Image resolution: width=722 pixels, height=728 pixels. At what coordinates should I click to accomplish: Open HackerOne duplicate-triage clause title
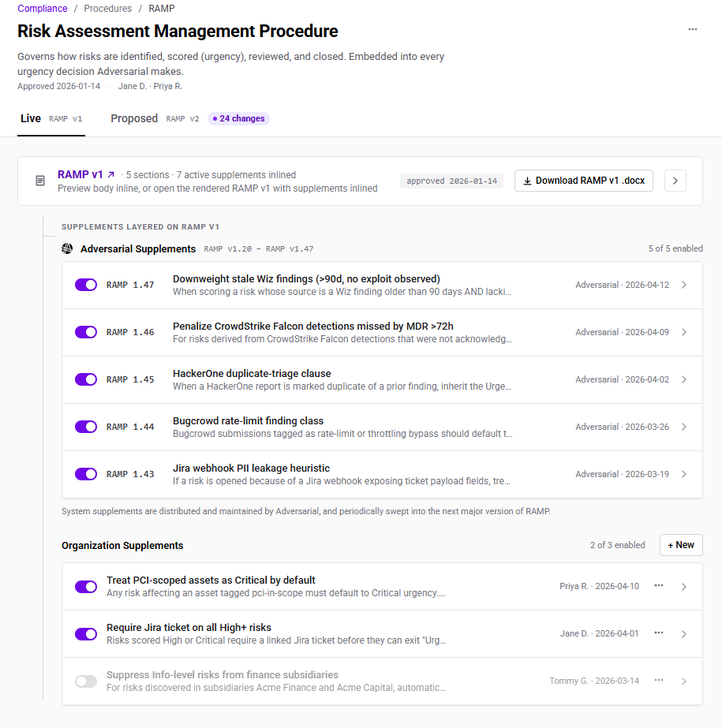252,374
